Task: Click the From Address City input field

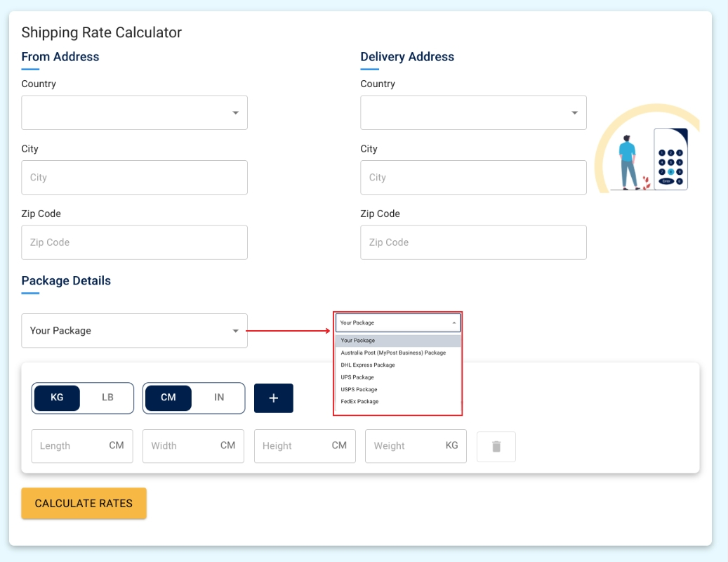Action: (x=134, y=178)
